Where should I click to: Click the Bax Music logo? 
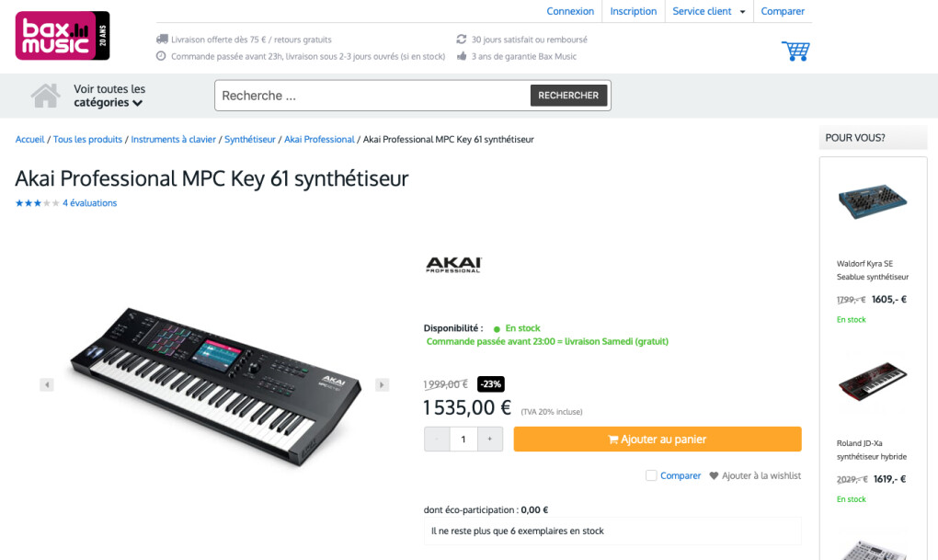tap(62, 36)
